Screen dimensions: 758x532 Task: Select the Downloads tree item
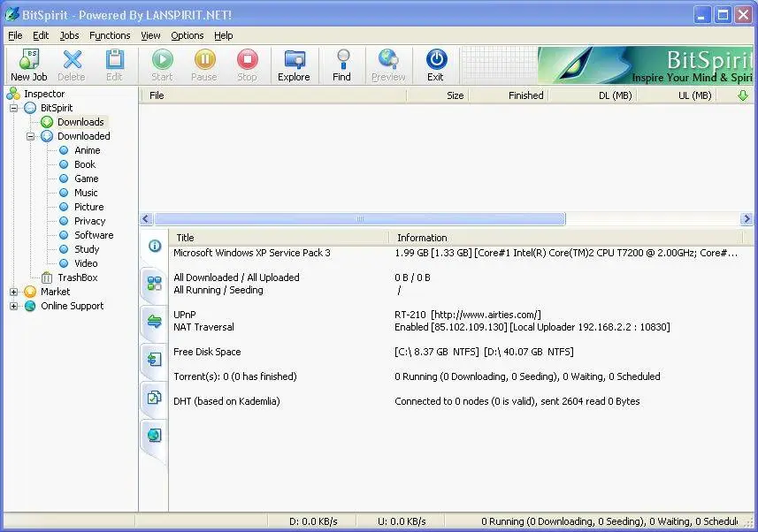pyautogui.click(x=80, y=122)
